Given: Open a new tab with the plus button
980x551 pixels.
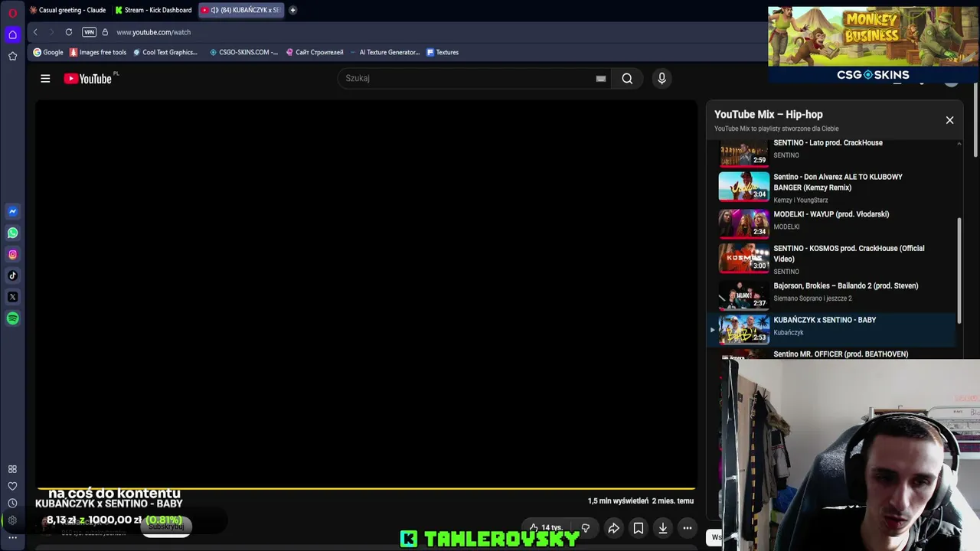Looking at the screenshot, I should [x=292, y=10].
